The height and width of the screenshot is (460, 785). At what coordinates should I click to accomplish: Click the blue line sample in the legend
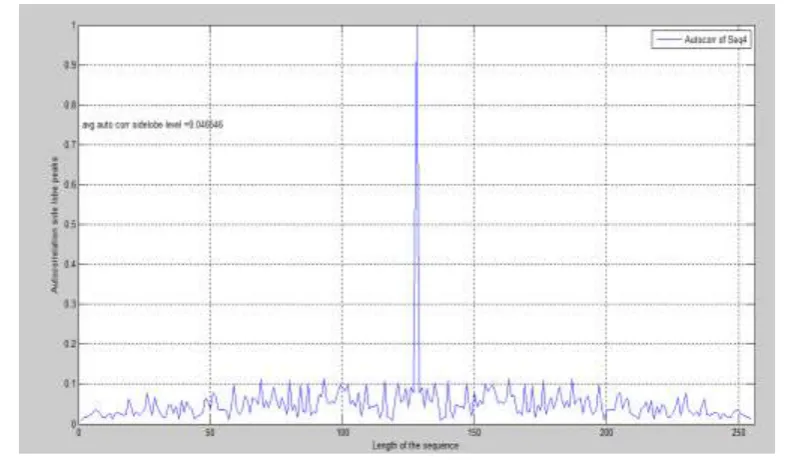668,40
